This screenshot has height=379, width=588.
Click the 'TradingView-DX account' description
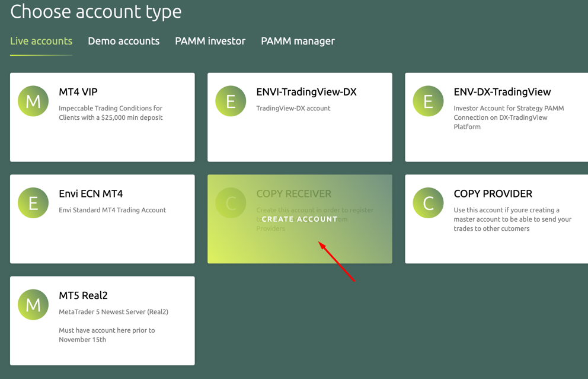coord(293,109)
